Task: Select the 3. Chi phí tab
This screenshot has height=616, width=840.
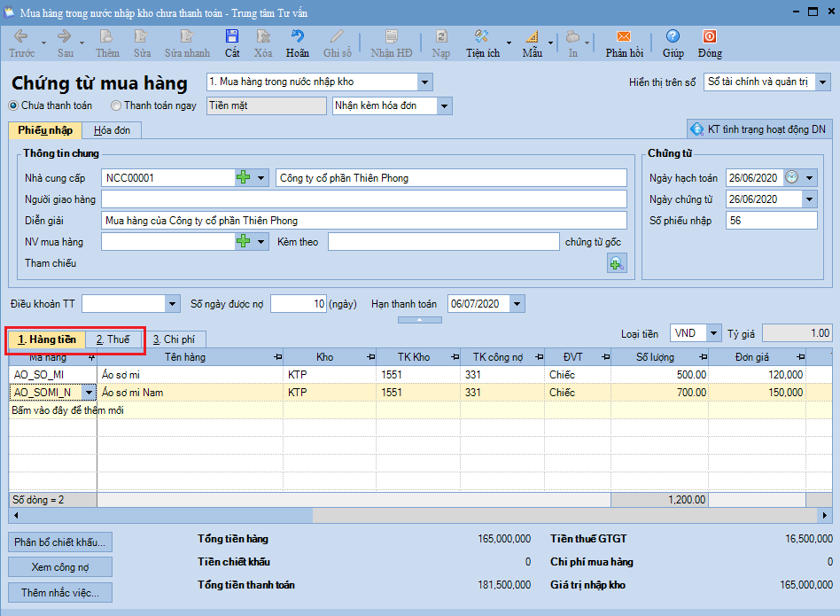Action: [174, 339]
